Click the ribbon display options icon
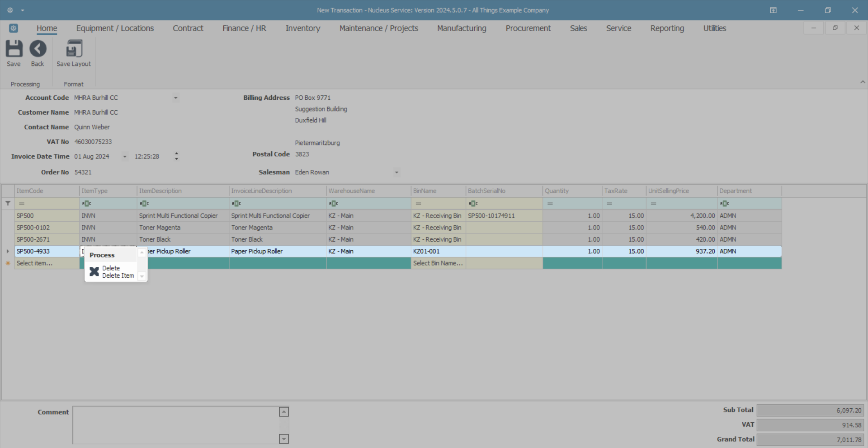 point(773,10)
